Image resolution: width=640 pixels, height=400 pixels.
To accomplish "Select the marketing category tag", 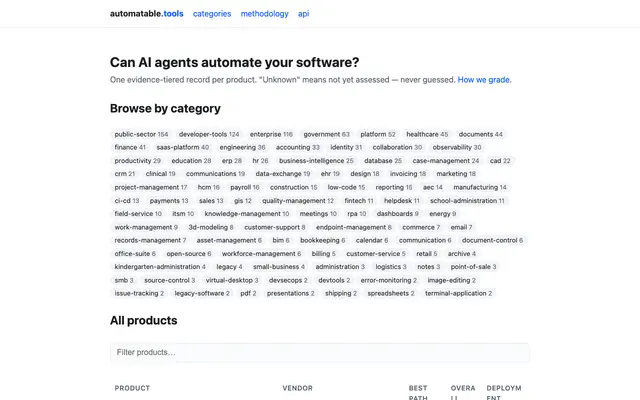I will click(x=456, y=174).
